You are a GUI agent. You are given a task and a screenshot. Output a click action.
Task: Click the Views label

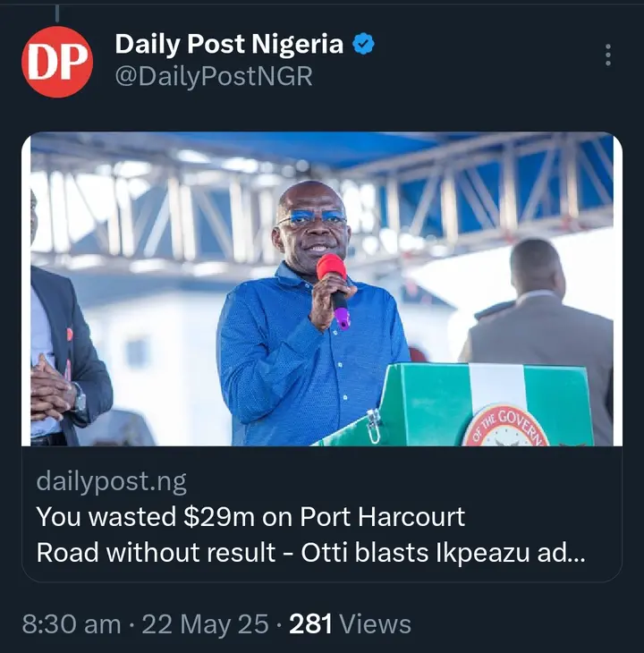coord(375,623)
